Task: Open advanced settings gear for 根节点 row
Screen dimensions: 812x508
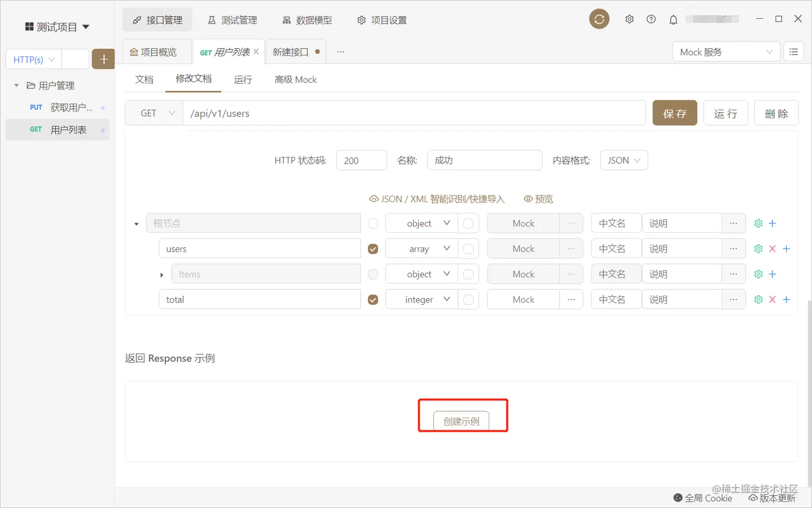Action: 758,223
